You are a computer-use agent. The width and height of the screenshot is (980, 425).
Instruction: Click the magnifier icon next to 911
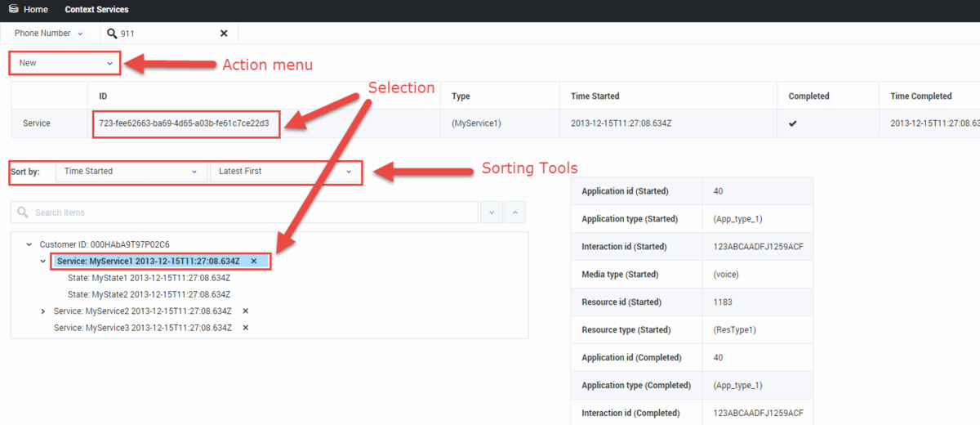112,34
